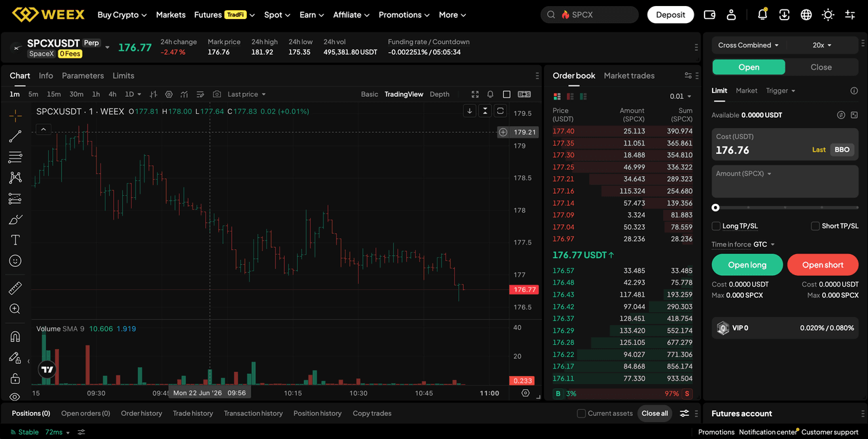Click the Deposit button
868x439 pixels.
coord(671,15)
